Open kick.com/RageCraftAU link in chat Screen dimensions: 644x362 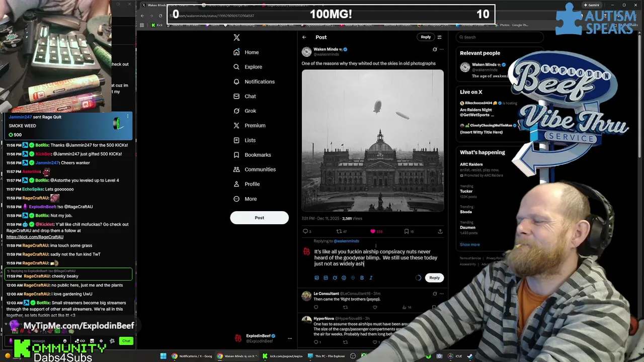(x=35, y=237)
